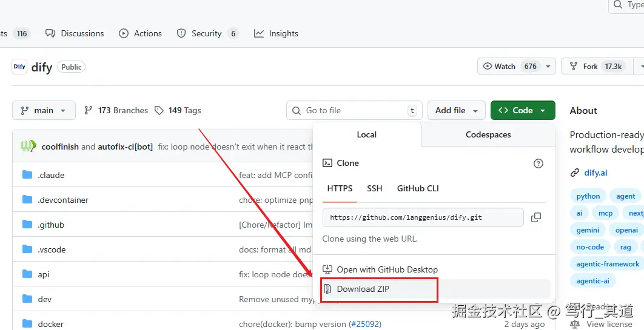
Task: Select the HTTPS clone option
Action: (340, 188)
